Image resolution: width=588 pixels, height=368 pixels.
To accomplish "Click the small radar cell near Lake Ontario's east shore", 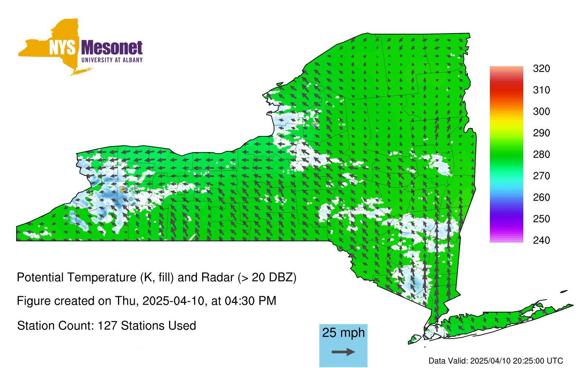I will pos(315,124).
